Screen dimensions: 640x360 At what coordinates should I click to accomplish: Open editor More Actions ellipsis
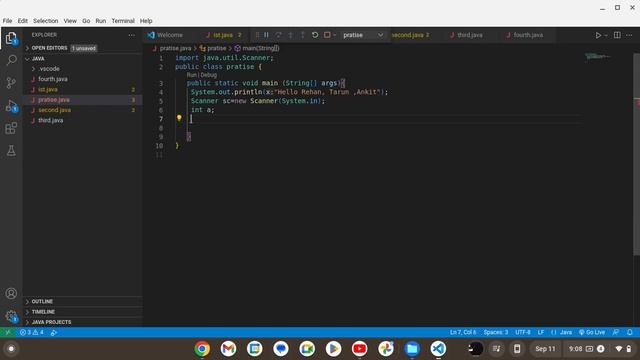pyautogui.click(x=629, y=35)
